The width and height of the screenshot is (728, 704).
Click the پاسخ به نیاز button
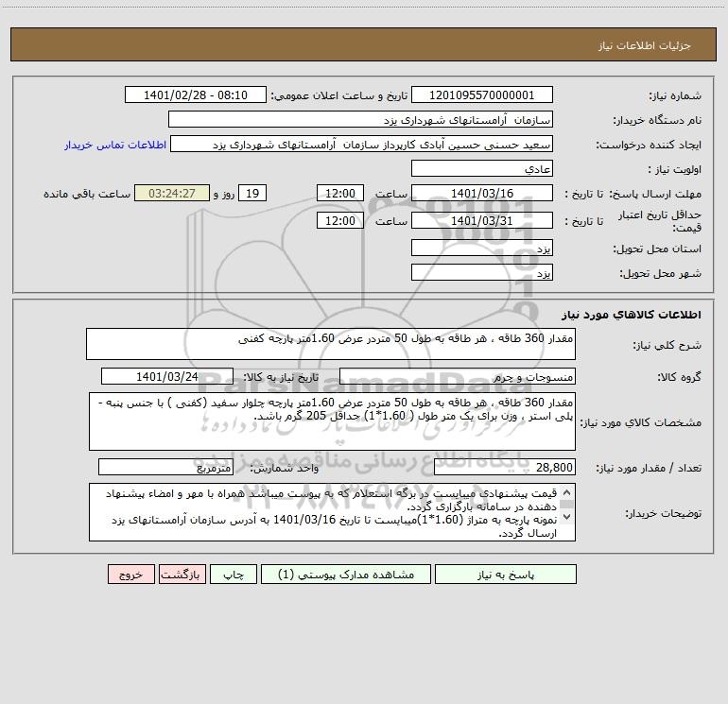coord(506,575)
